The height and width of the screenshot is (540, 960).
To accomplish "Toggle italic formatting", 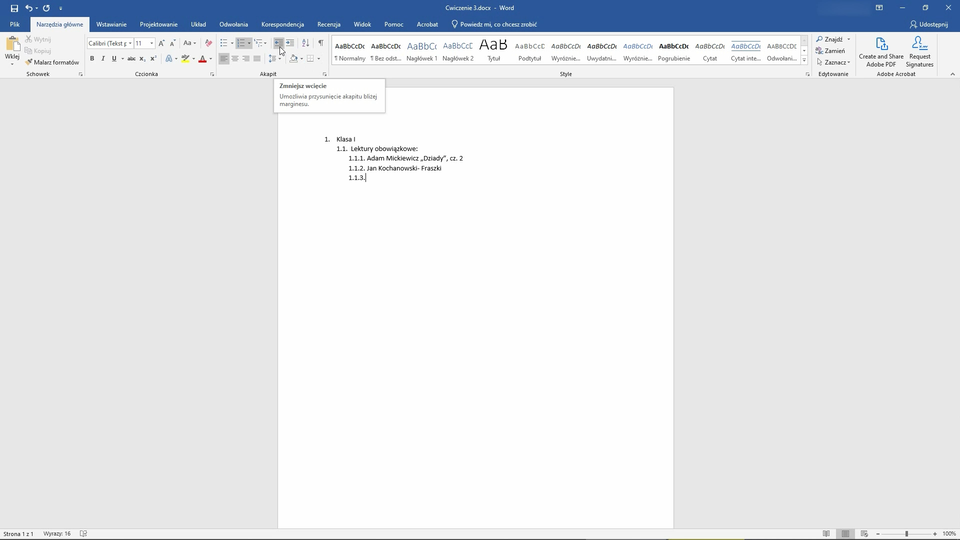I will point(103,59).
